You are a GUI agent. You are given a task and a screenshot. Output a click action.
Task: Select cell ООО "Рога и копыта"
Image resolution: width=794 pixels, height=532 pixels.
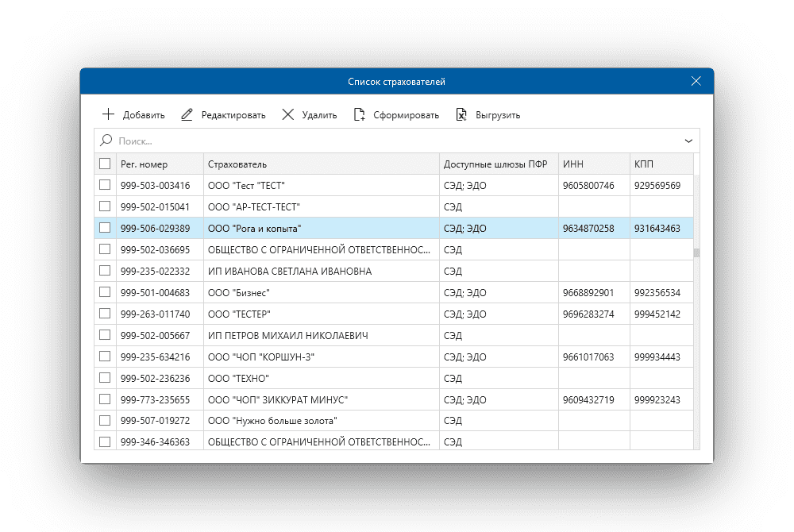[x=321, y=229]
